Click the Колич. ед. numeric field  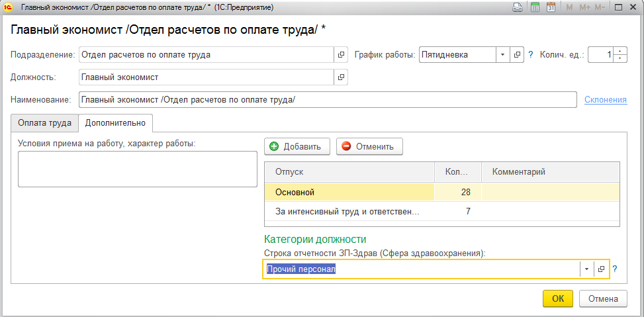coord(601,55)
